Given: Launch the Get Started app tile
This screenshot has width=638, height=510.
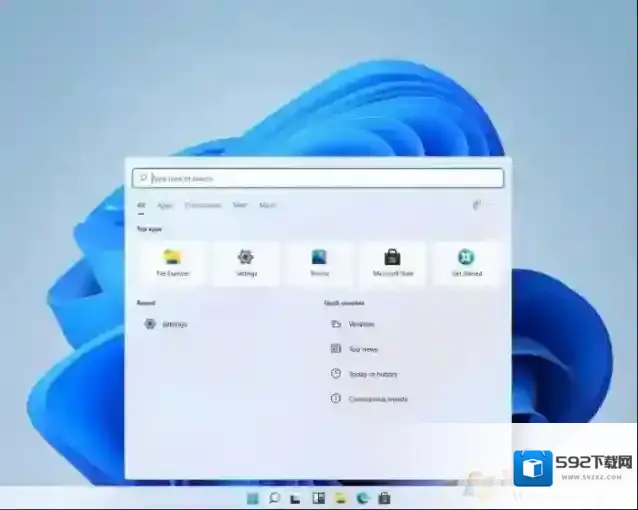Looking at the screenshot, I should pos(466,263).
